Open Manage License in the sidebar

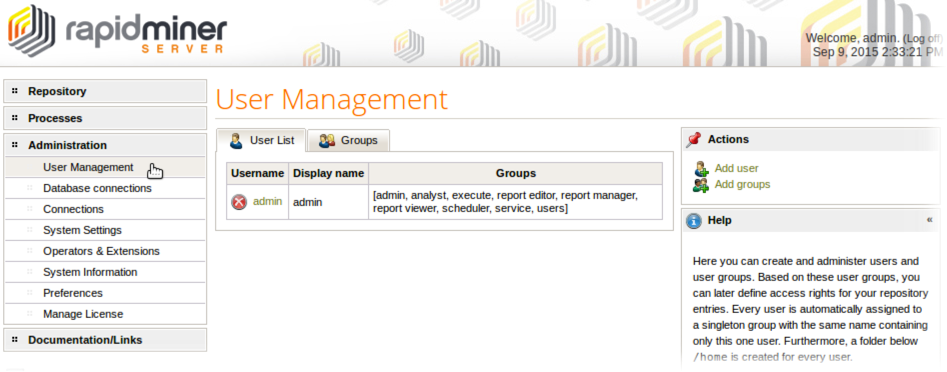point(83,314)
